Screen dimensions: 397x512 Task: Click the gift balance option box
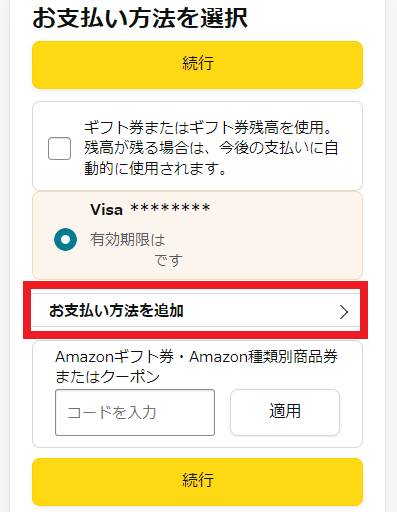pos(197,146)
